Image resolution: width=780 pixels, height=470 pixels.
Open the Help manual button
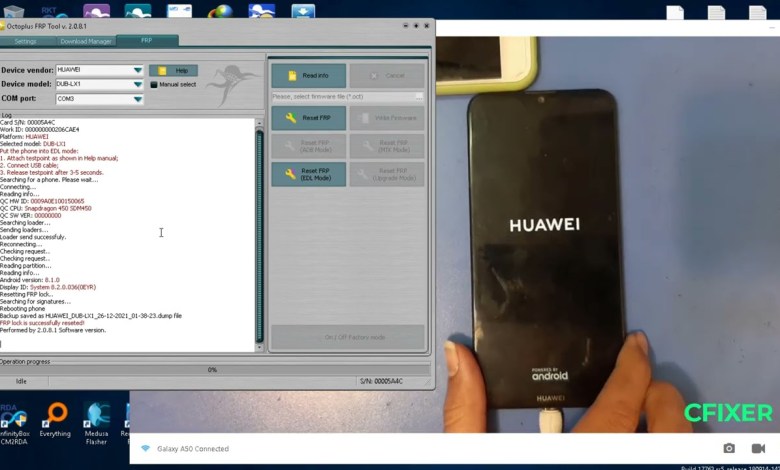click(174, 71)
